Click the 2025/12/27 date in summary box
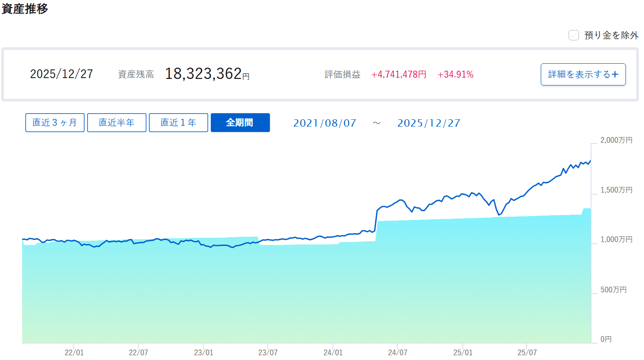Viewport: 644px width, 360px height. [62, 74]
